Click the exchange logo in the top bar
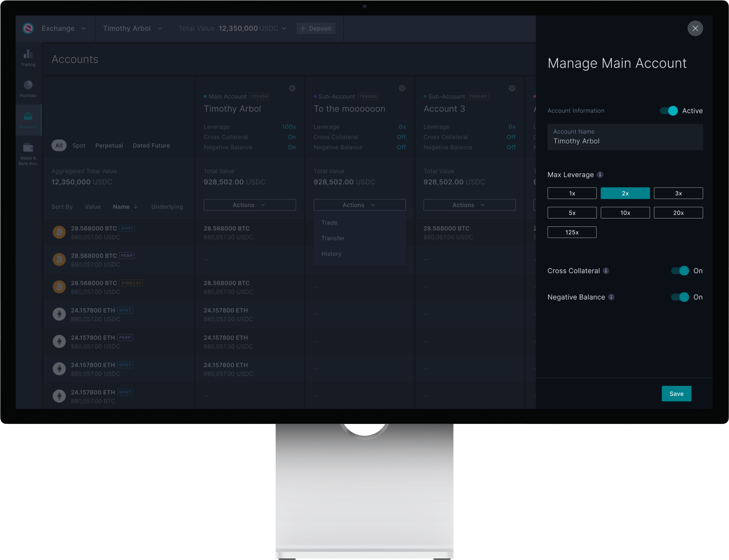Image resolution: width=729 pixels, height=560 pixels. pos(28,28)
